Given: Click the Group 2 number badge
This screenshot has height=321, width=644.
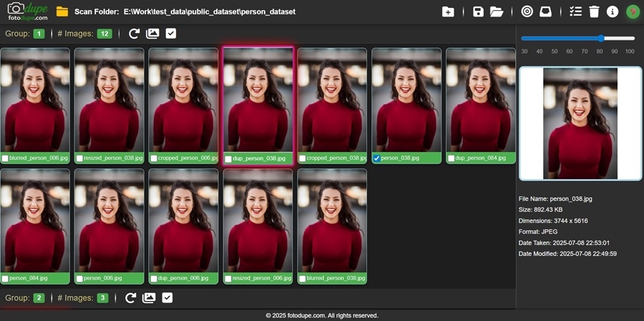Looking at the screenshot, I should tap(39, 298).
